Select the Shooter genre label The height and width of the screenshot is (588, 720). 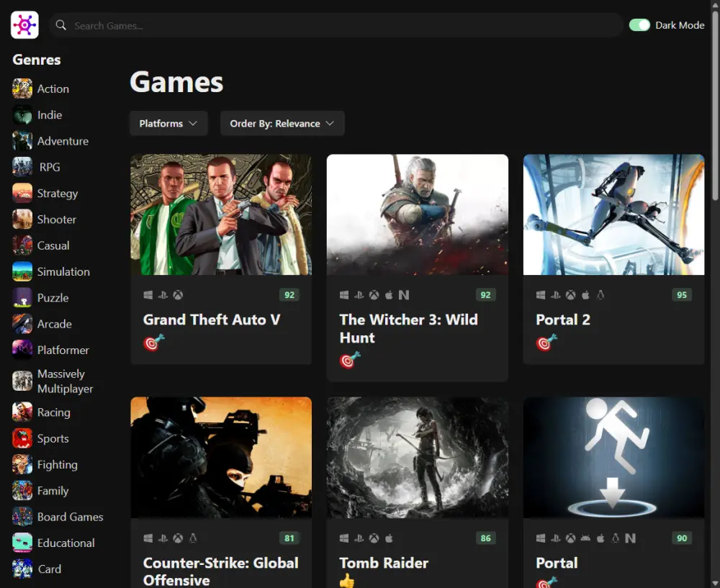point(56,220)
